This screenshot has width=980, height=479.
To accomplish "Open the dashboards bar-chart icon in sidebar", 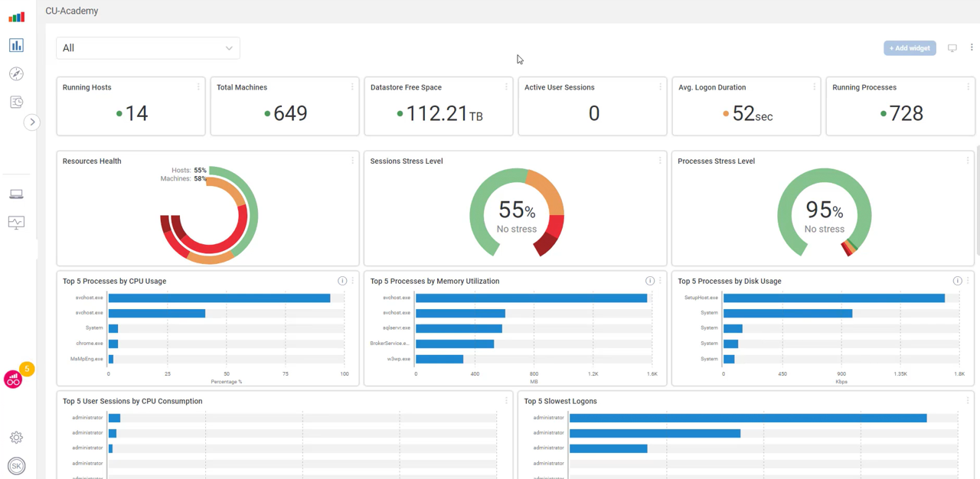I will tap(16, 46).
